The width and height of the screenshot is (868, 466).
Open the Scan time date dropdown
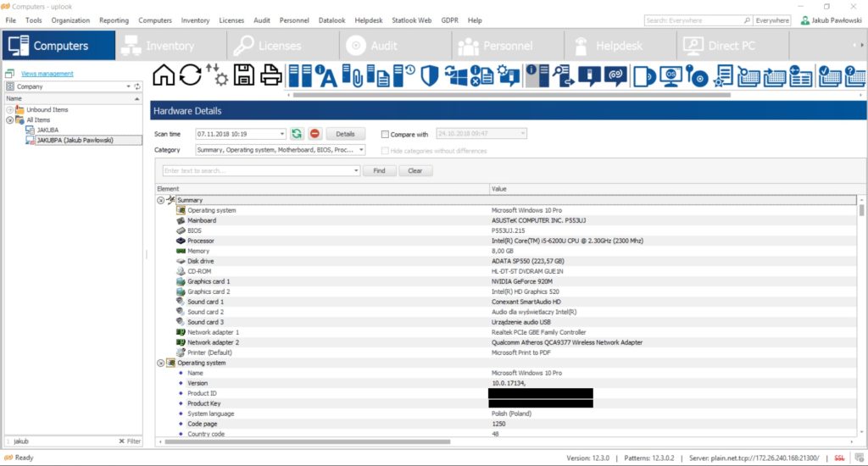281,134
